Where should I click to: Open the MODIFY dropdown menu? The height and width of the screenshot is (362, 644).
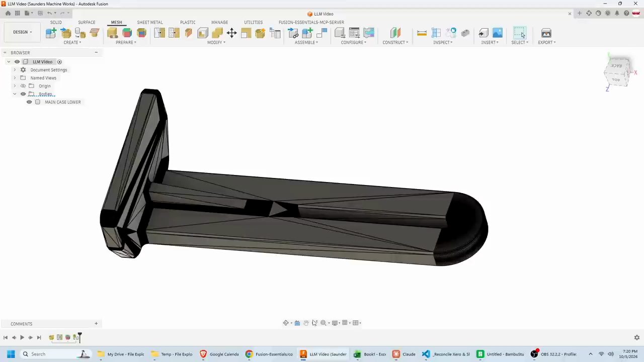tap(216, 42)
